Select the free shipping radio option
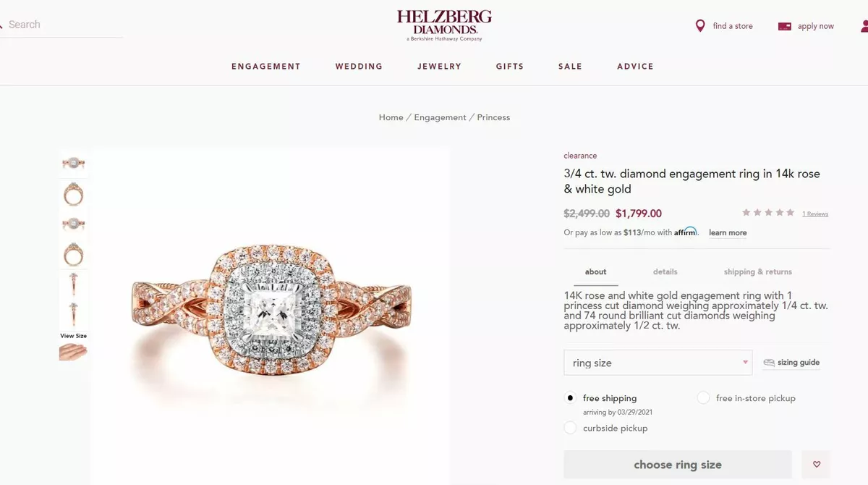 (570, 398)
